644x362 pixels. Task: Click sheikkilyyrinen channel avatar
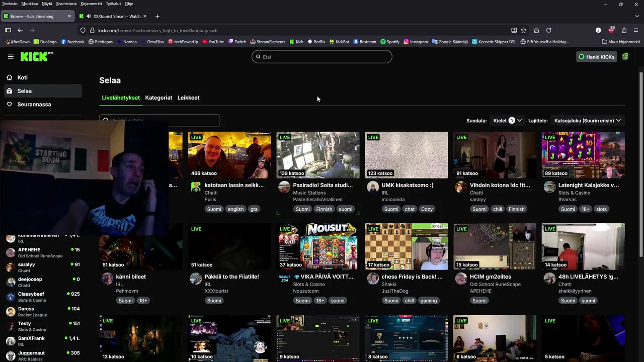tap(549, 279)
